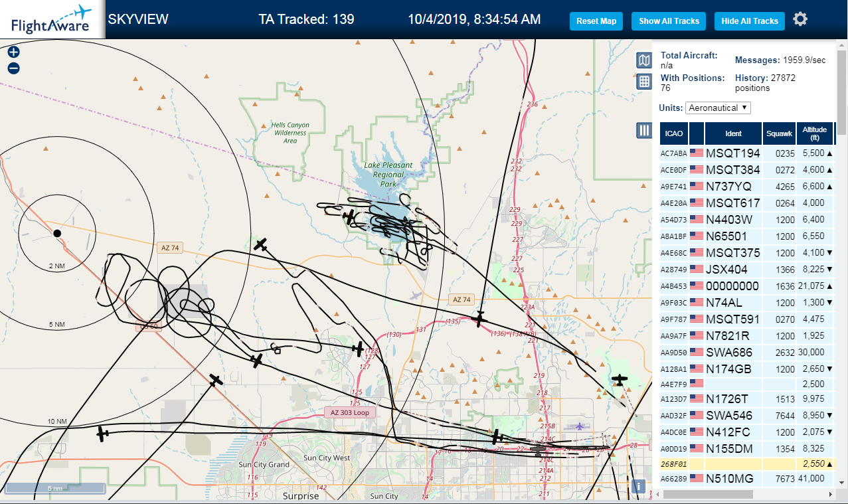Click the Lake Pleasant Regional Park label
The image size is (848, 504).
tap(388, 174)
